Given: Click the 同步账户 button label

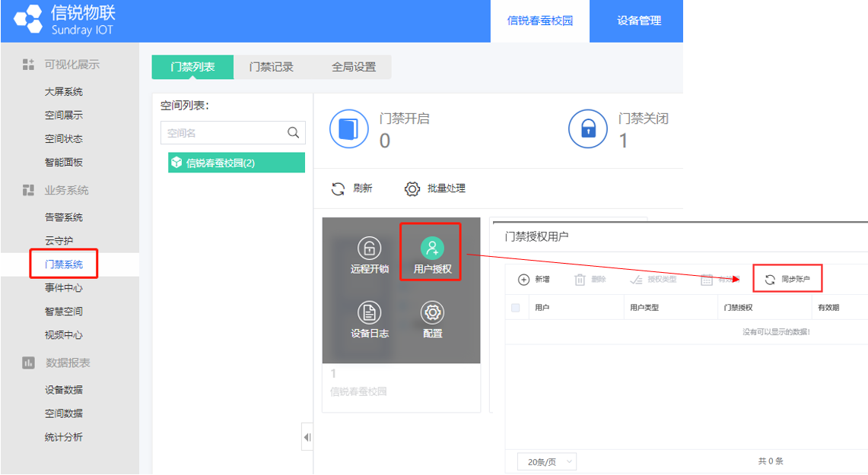Looking at the screenshot, I should click(x=796, y=280).
